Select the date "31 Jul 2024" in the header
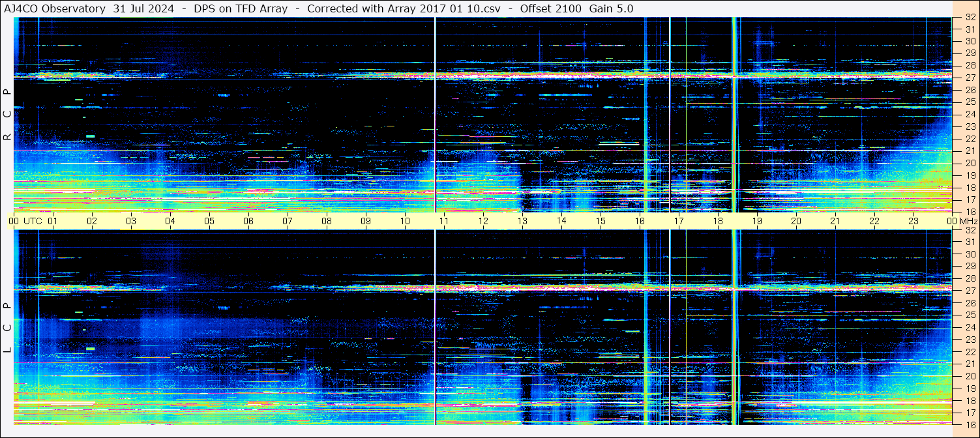The height and width of the screenshot is (438, 980). point(143,8)
